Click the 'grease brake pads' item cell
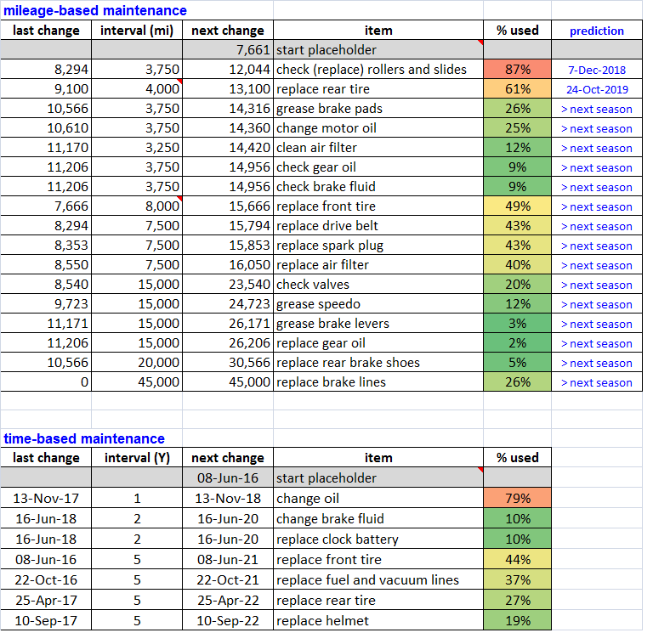653x644 pixels. pyautogui.click(x=378, y=109)
